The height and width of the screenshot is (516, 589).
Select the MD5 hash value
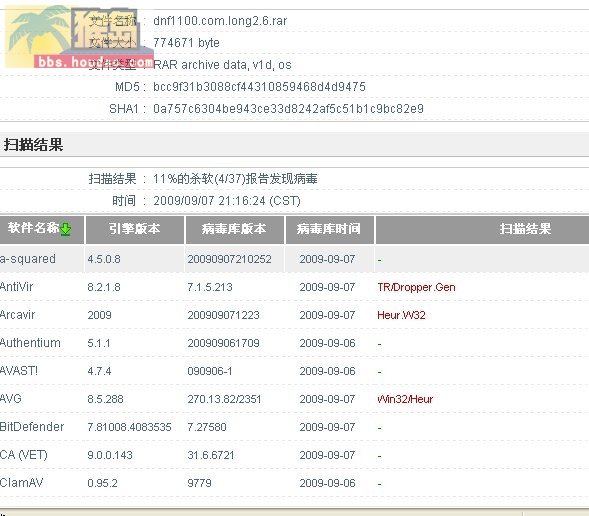click(259, 87)
